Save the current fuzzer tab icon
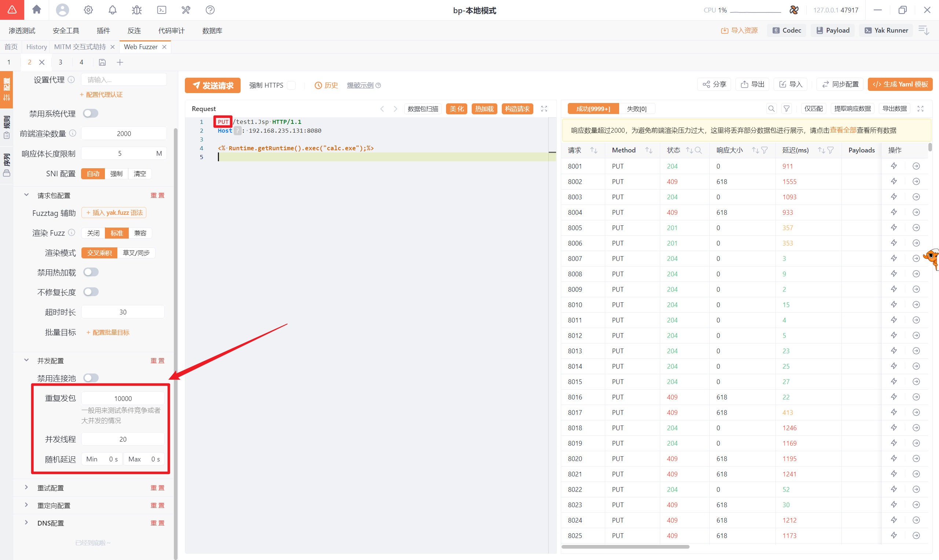The width and height of the screenshot is (939, 560). click(x=102, y=62)
